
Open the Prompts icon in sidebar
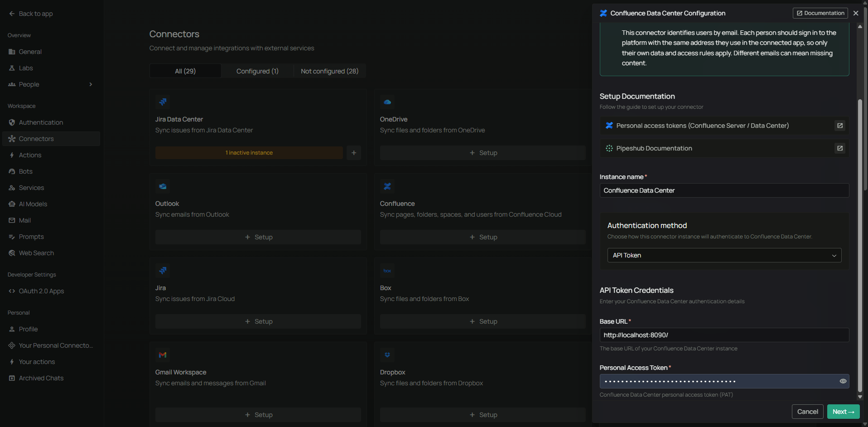12,237
